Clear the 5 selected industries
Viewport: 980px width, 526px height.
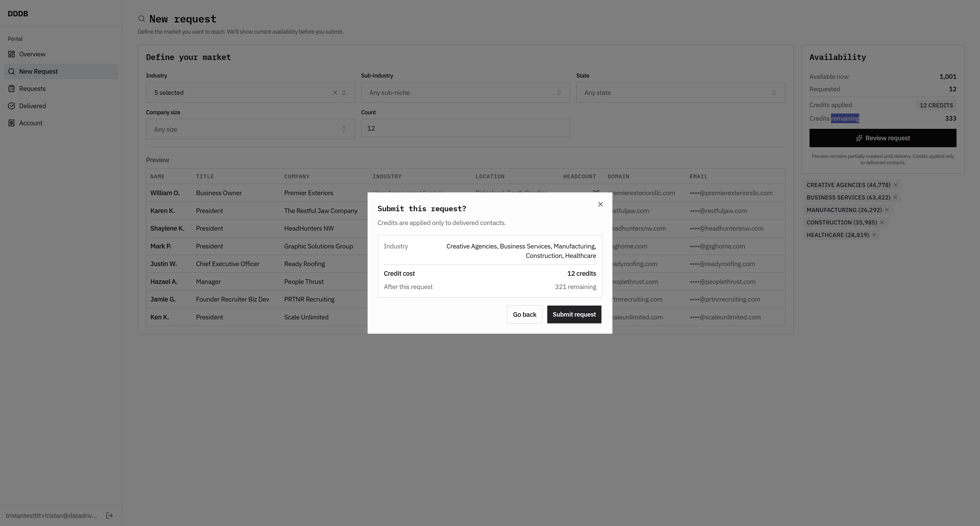[335, 92]
